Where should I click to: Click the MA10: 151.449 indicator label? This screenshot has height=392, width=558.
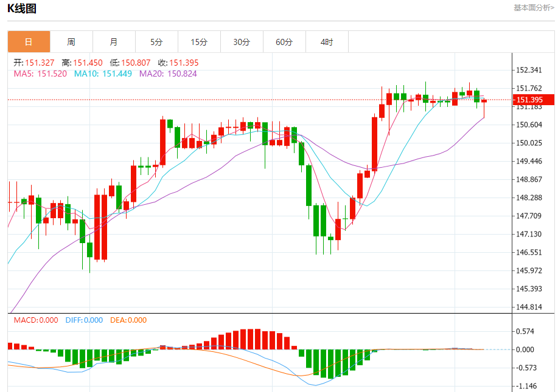pos(103,74)
